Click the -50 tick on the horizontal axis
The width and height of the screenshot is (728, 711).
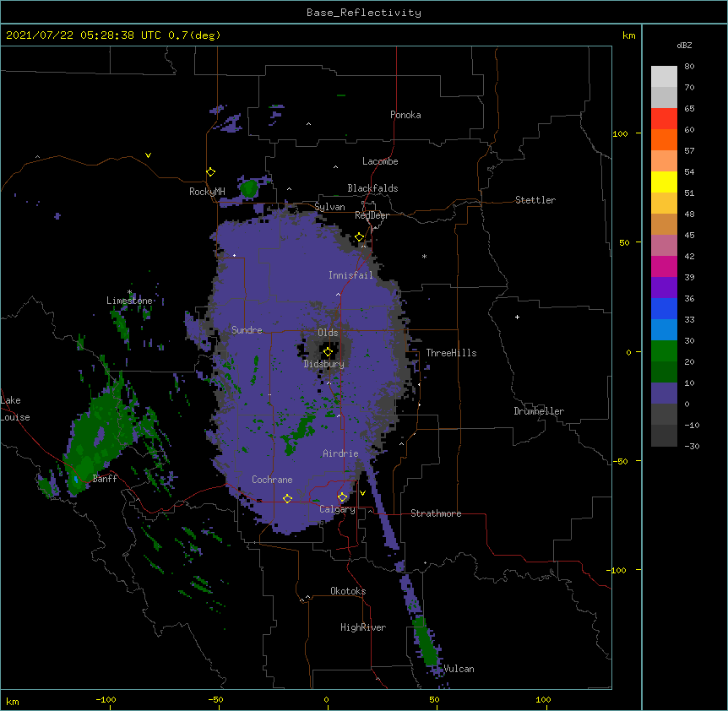click(x=215, y=699)
